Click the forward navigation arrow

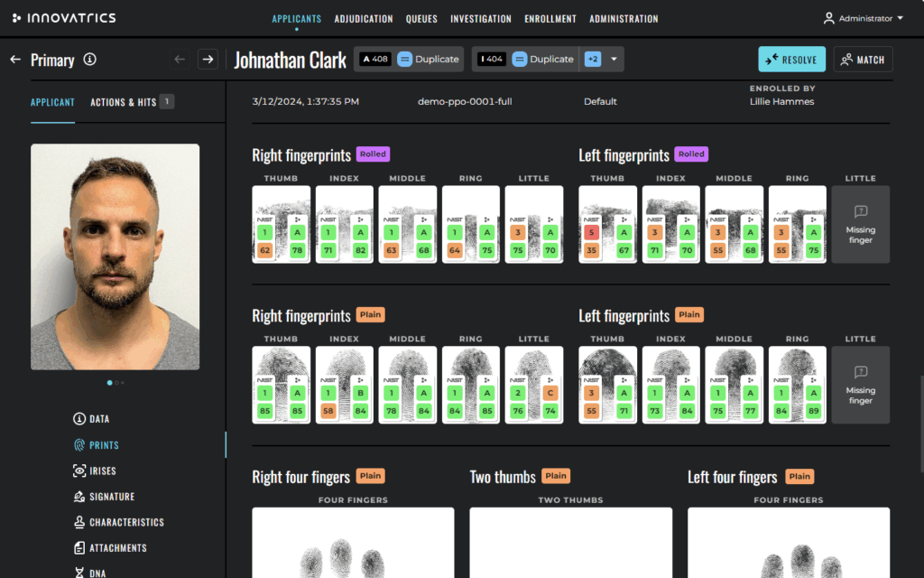[208, 59]
